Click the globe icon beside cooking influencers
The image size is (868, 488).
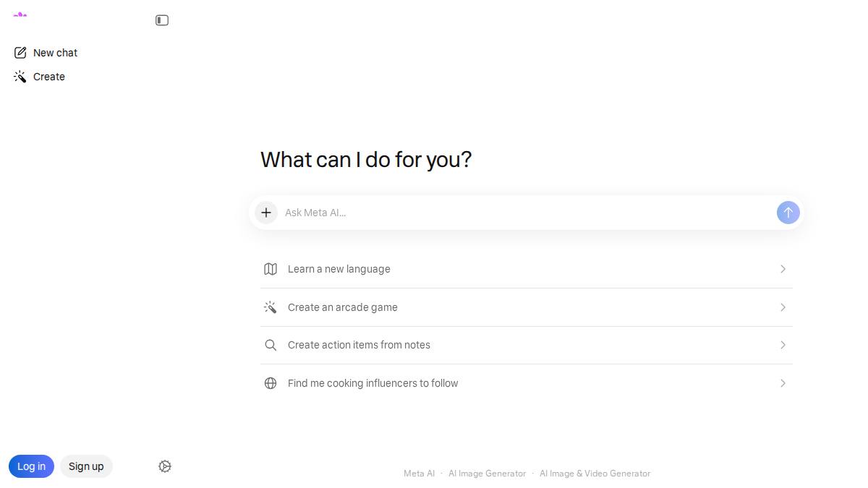point(271,383)
